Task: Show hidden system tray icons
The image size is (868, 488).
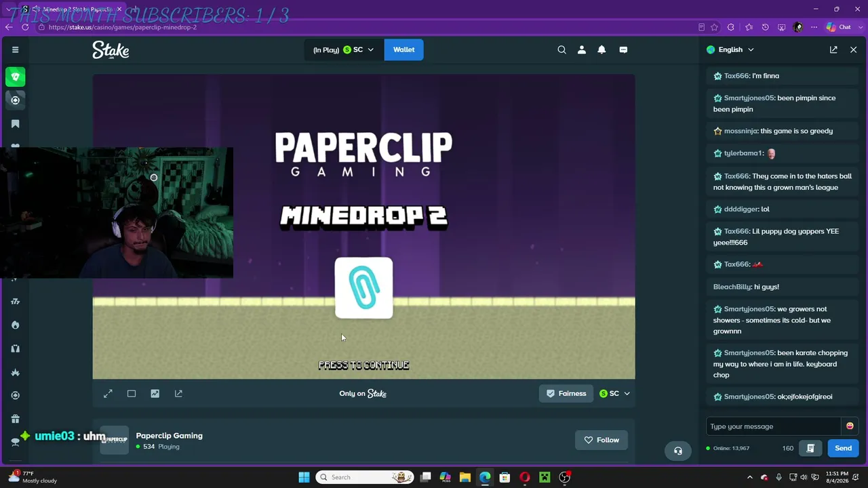Action: pyautogui.click(x=749, y=477)
